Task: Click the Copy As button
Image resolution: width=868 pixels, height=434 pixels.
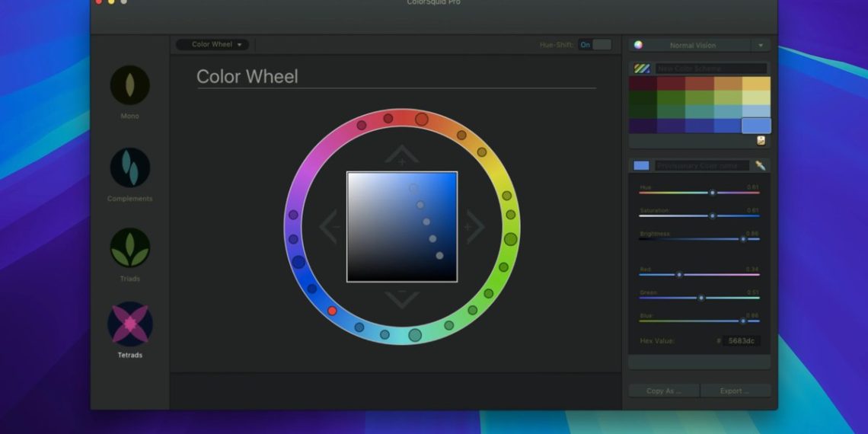Action: [x=662, y=391]
